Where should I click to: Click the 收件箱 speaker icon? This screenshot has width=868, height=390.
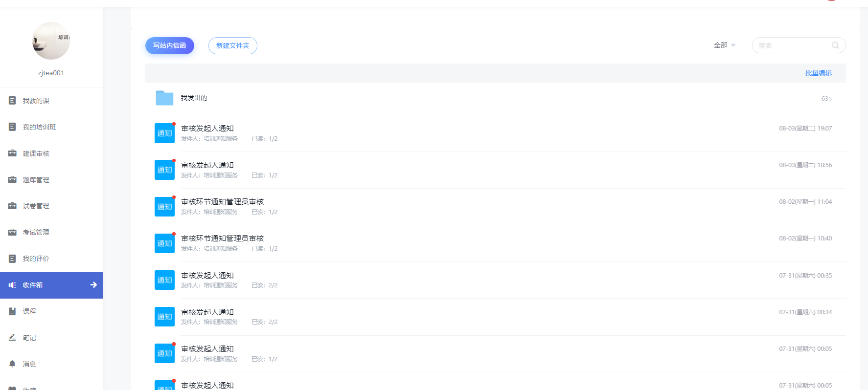(x=12, y=285)
